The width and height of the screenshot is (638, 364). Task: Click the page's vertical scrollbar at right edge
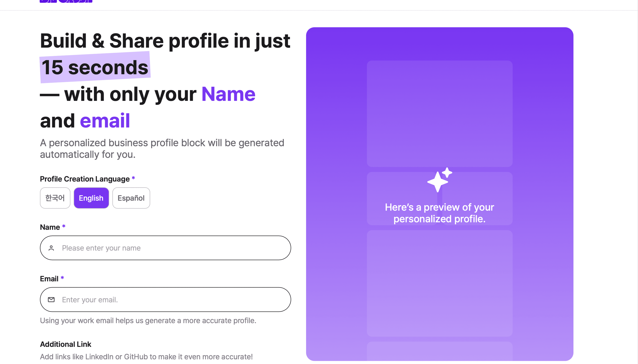(x=638, y=182)
